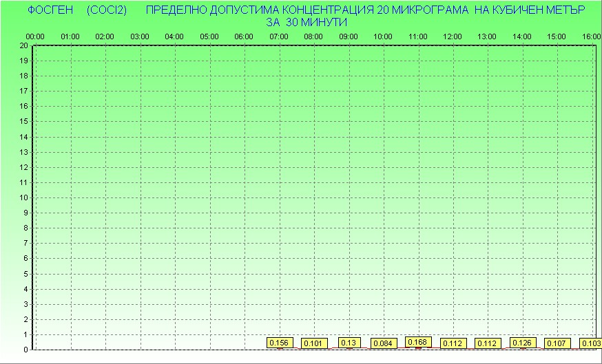
Task: Select the 0.168 peak value label
Action: pyautogui.click(x=418, y=342)
